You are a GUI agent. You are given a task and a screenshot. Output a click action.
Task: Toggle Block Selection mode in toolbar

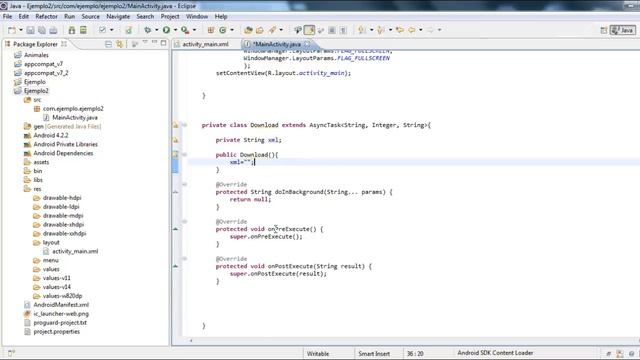pos(332,30)
